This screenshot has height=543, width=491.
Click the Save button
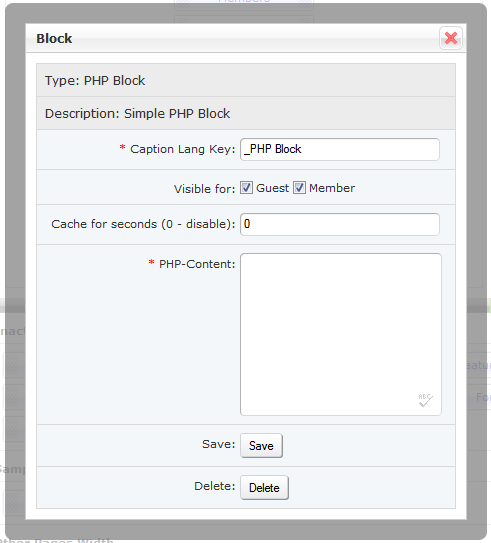(261, 446)
